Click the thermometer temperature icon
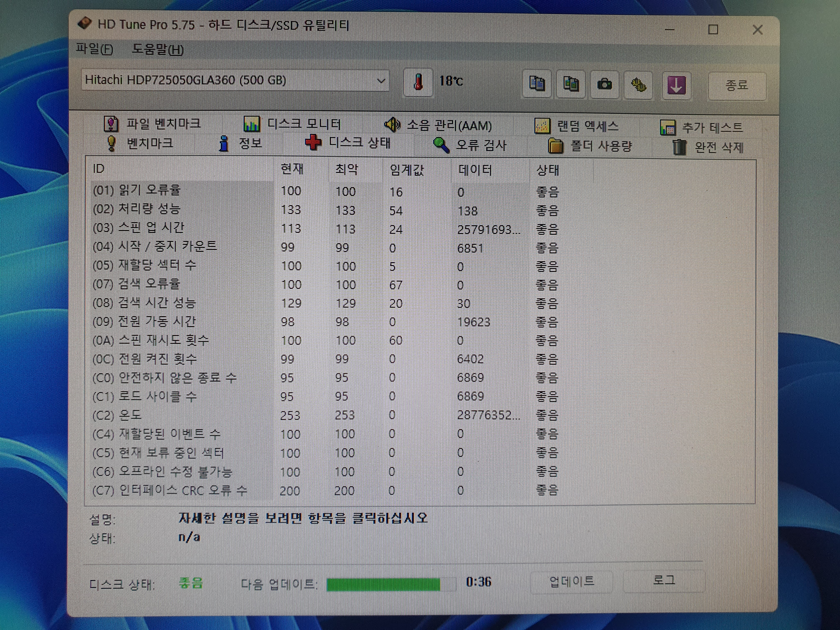Image resolution: width=840 pixels, height=630 pixels. pos(418,82)
